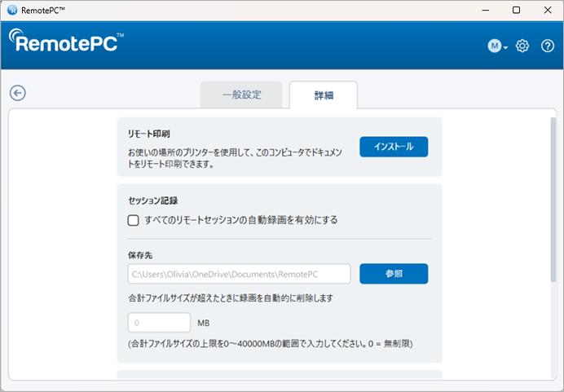Open the help question mark icon
The height and width of the screenshot is (392, 564).
click(548, 46)
